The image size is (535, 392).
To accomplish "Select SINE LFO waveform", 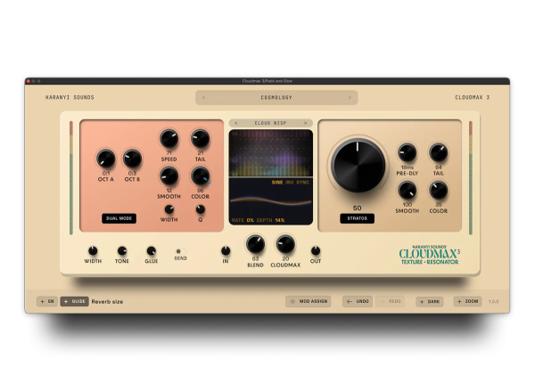I will click(277, 183).
